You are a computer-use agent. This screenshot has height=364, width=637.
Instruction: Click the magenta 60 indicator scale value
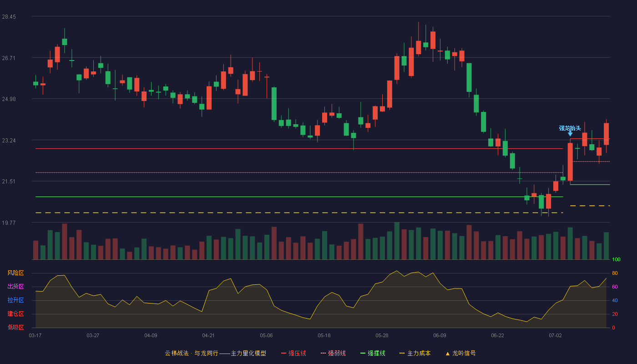pos(615,287)
